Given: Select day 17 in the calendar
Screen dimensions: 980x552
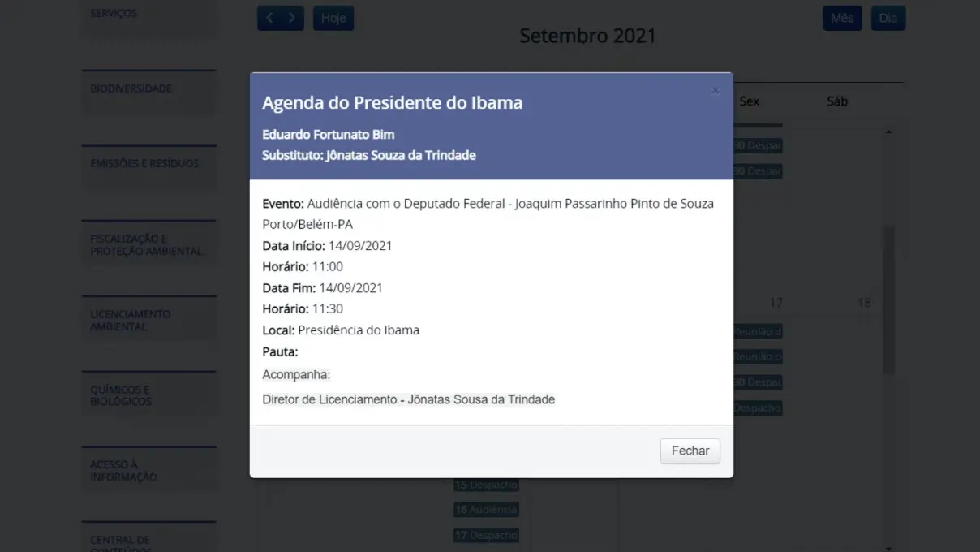Looking at the screenshot, I should click(x=776, y=303).
